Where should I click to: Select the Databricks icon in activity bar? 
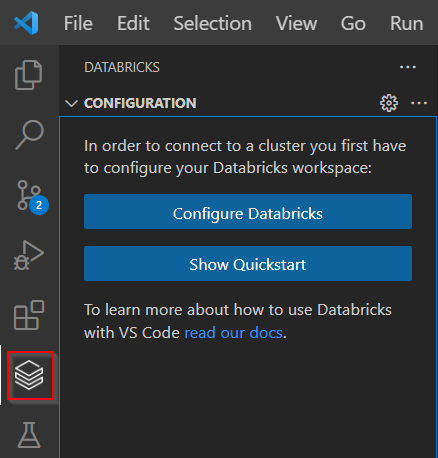pos(29,375)
